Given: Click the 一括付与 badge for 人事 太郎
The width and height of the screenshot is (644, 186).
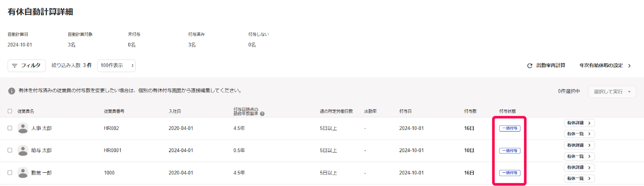Looking at the screenshot, I should 510,128.
